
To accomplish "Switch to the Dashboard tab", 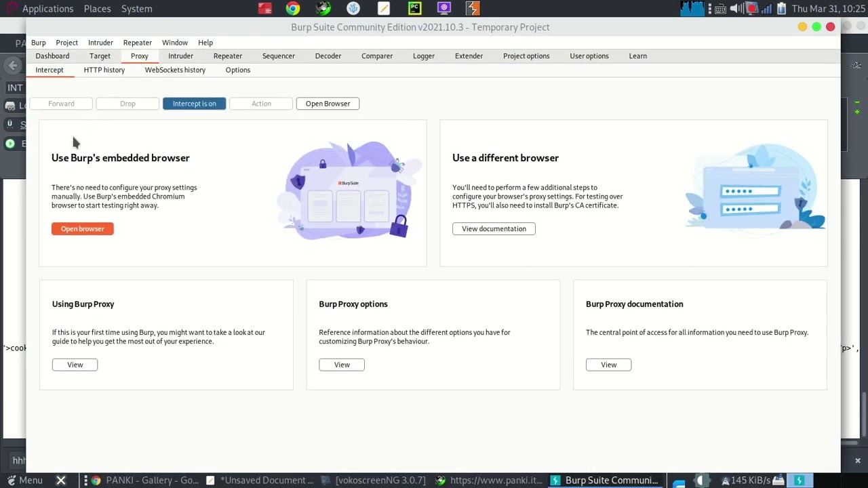I will coord(52,56).
